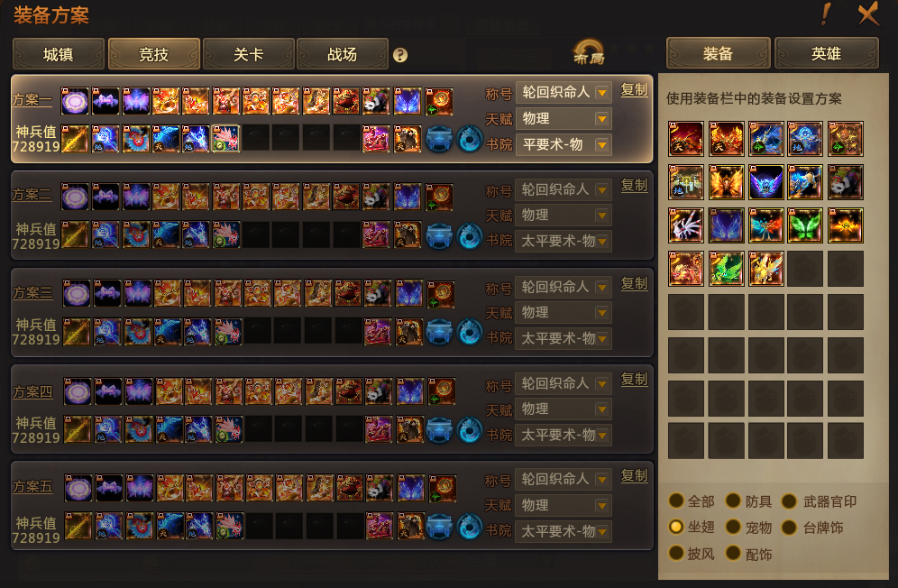Open 书院 太平要术-物 dropdown in 方案五
The height and width of the screenshot is (588, 898).
click(563, 531)
